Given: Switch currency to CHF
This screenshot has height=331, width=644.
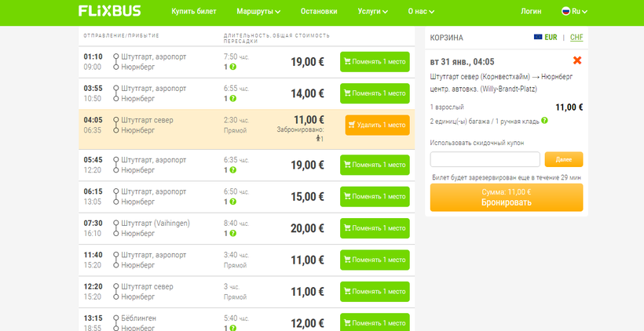Looking at the screenshot, I should [576, 38].
